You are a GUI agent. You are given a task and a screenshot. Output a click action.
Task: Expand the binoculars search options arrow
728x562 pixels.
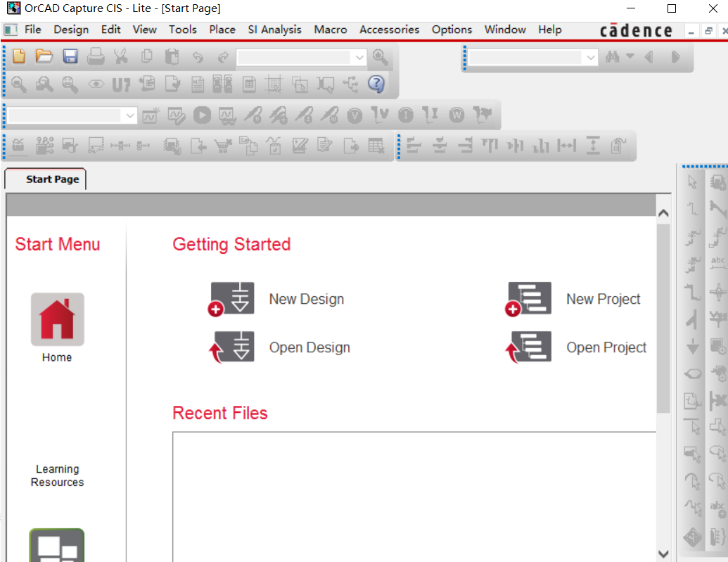[x=630, y=56]
